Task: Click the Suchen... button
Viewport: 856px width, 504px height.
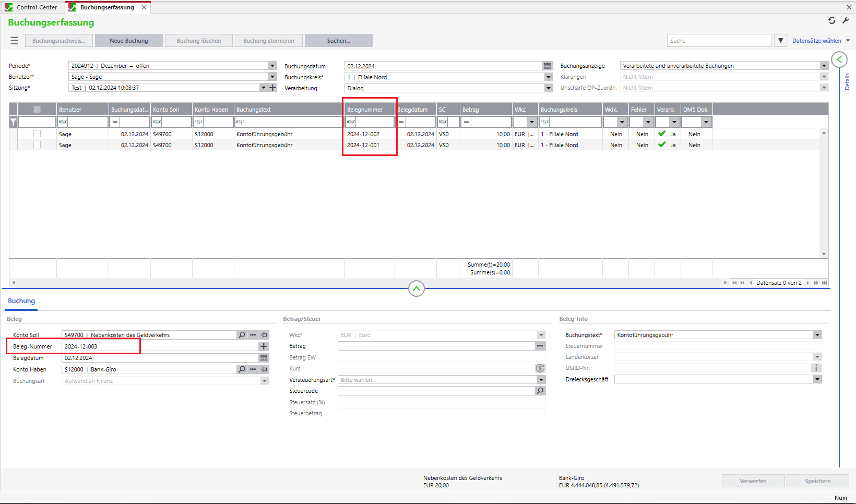Action: pyautogui.click(x=338, y=41)
